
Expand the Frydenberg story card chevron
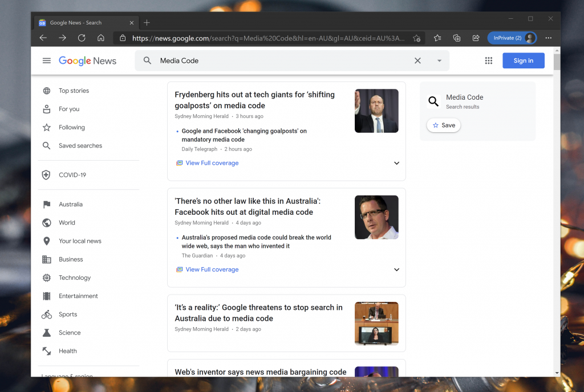[x=397, y=163]
